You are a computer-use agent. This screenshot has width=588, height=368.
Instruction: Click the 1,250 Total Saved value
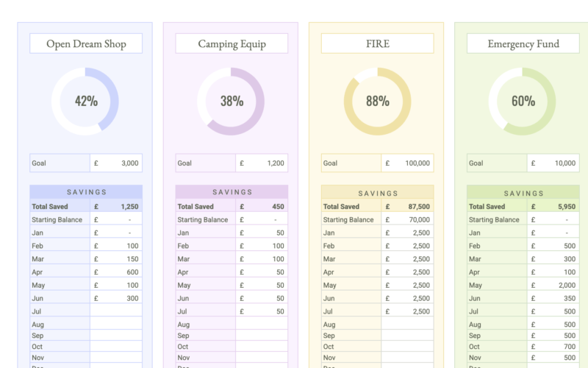[x=116, y=207]
